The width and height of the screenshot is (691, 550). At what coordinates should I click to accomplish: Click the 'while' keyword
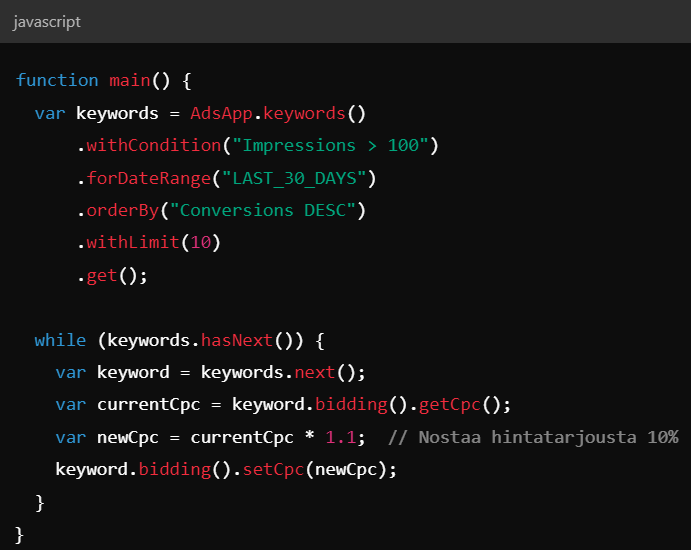click(60, 341)
